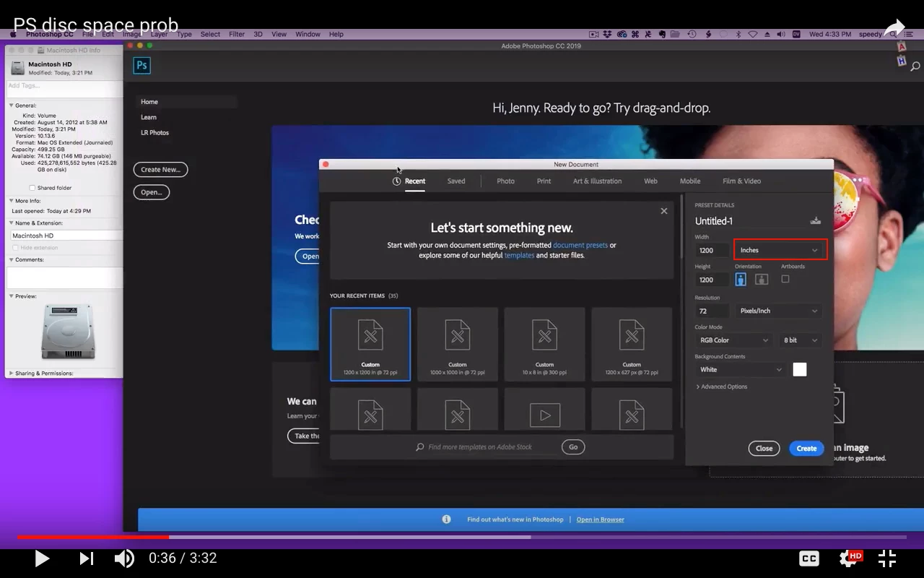Select landscape orientation icon
This screenshot has height=578, width=924.
[x=761, y=280]
